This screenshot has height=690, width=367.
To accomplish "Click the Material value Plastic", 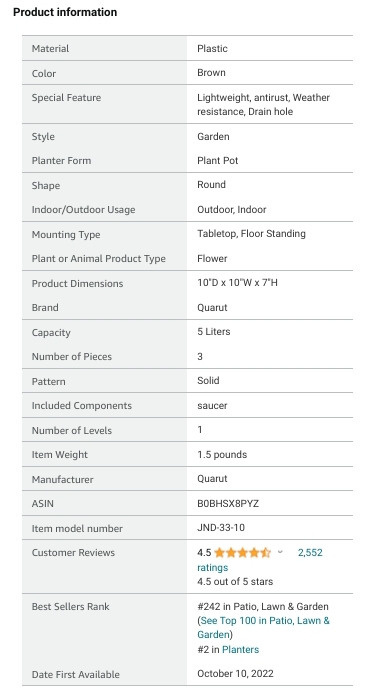I will (212, 48).
